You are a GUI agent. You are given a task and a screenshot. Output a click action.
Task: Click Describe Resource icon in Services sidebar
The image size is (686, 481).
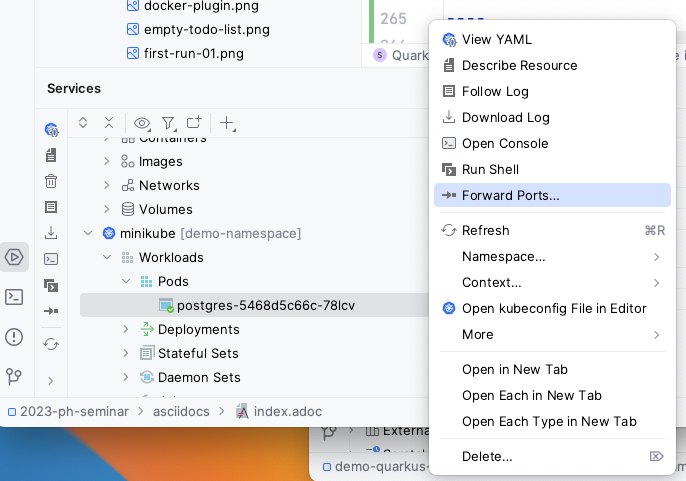click(51, 155)
